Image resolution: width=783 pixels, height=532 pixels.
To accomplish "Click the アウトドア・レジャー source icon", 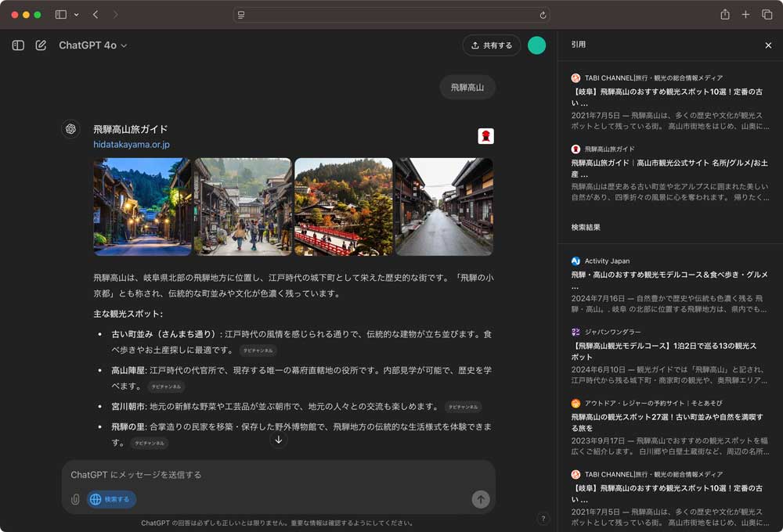I will click(576, 403).
